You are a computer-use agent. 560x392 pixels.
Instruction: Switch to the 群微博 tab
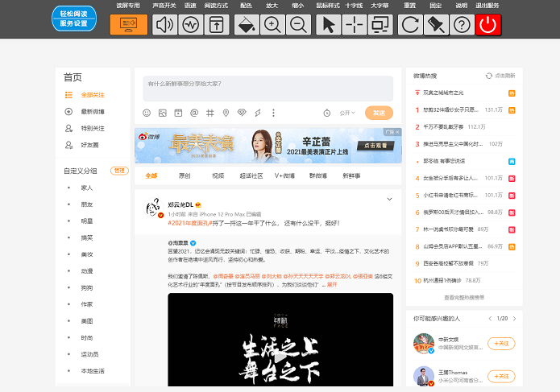(x=318, y=175)
